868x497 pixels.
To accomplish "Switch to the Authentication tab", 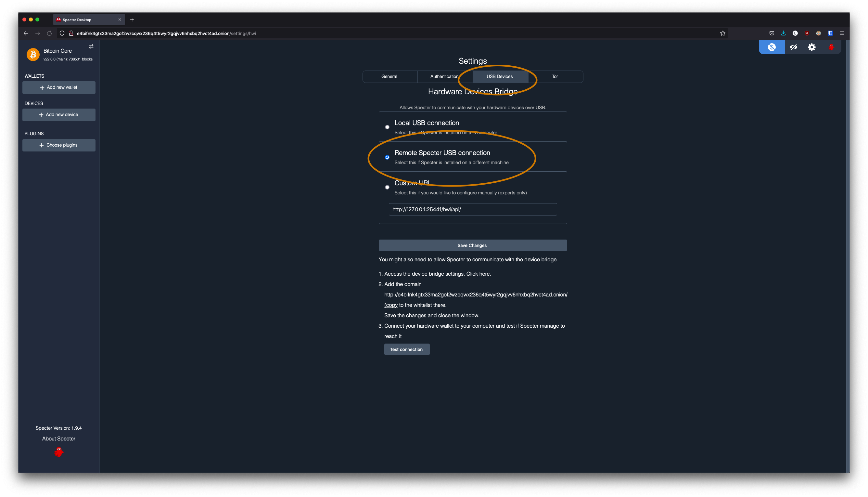I will (444, 76).
